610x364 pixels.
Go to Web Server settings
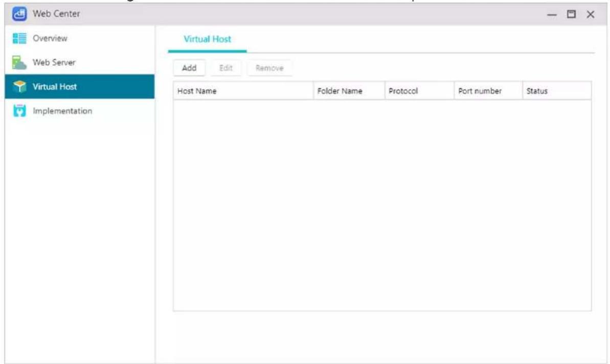[80, 62]
